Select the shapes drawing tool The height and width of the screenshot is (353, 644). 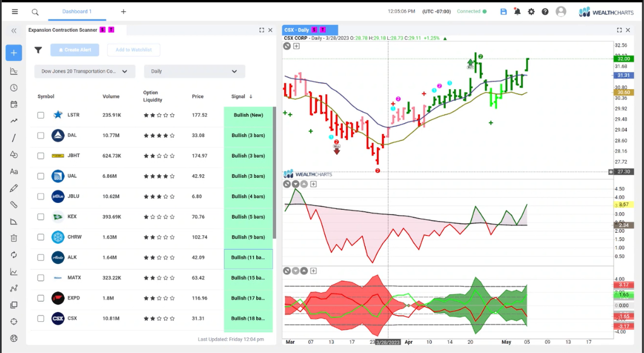tap(13, 155)
